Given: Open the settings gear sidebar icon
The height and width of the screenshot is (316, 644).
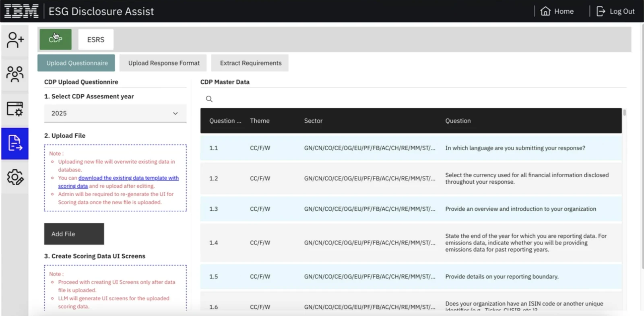Looking at the screenshot, I should click(x=15, y=177).
